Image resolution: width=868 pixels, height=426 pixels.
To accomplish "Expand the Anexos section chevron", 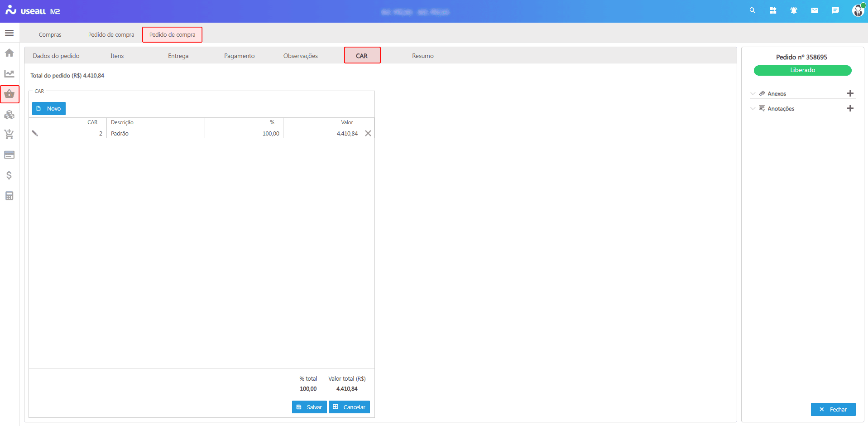I will point(753,94).
